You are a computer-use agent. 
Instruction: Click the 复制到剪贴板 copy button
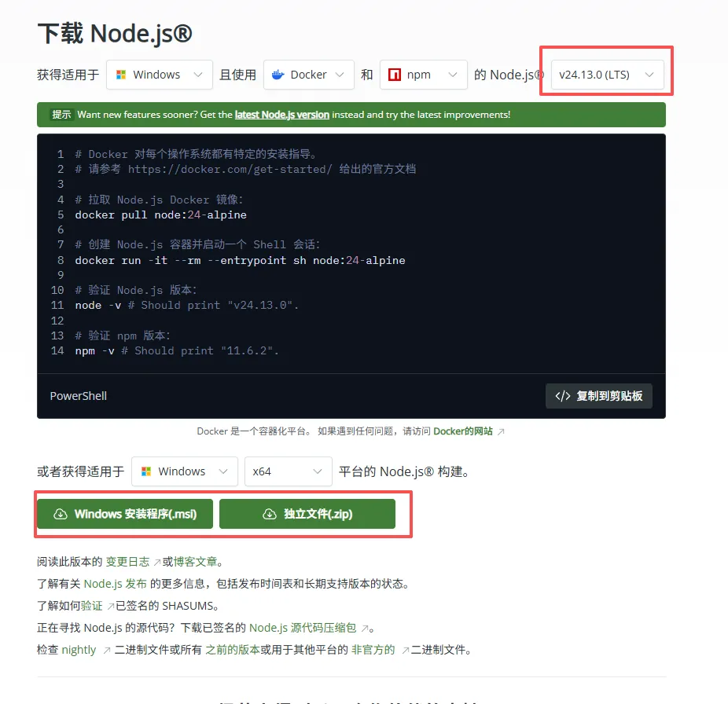click(599, 396)
